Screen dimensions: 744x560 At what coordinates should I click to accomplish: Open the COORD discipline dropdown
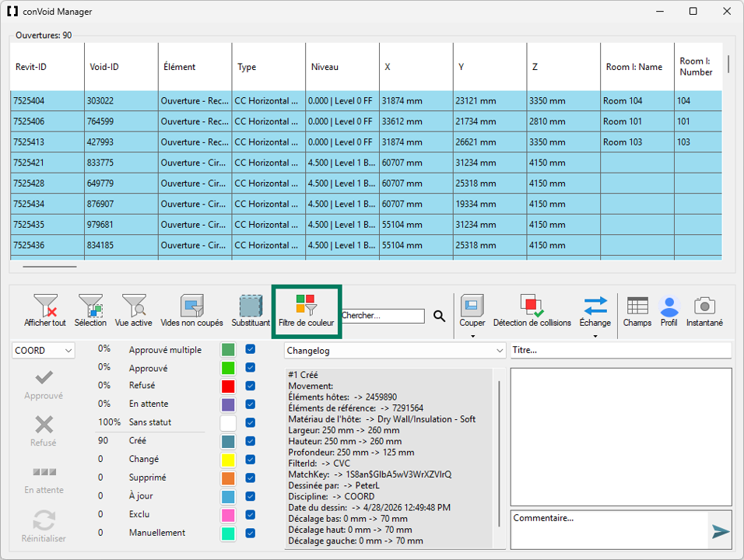(43, 351)
